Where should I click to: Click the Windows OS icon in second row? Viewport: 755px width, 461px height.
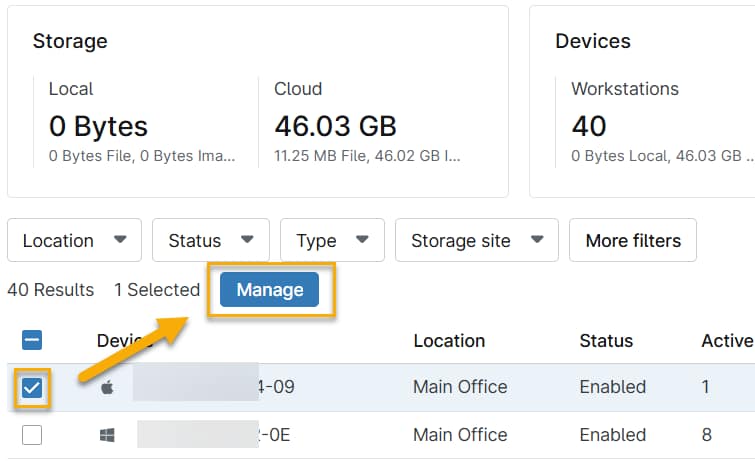point(107,435)
